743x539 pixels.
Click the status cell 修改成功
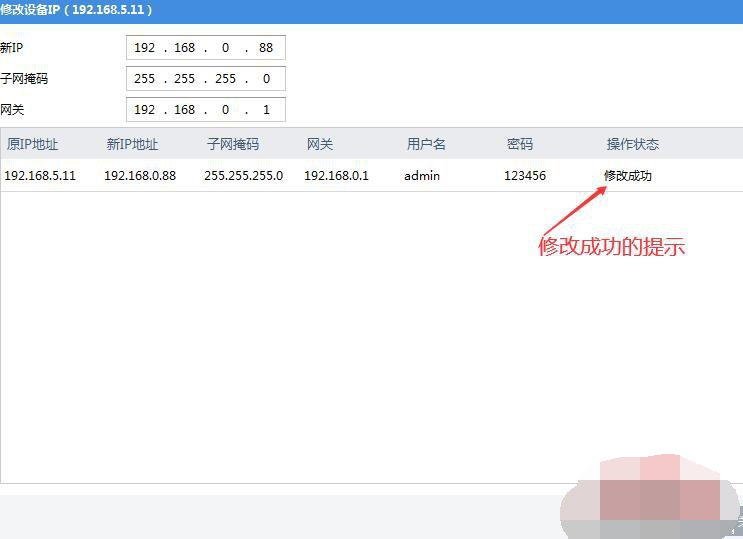point(628,176)
